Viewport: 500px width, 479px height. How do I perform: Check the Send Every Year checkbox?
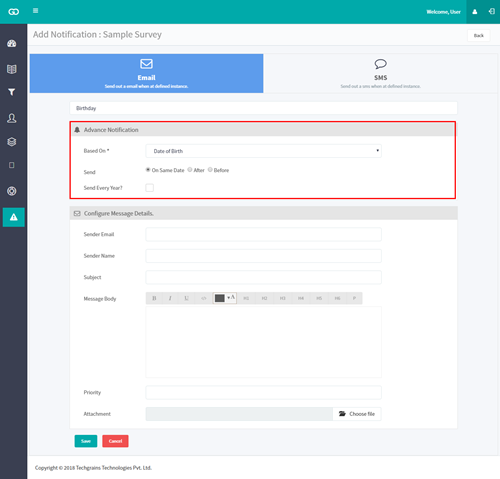(x=150, y=188)
